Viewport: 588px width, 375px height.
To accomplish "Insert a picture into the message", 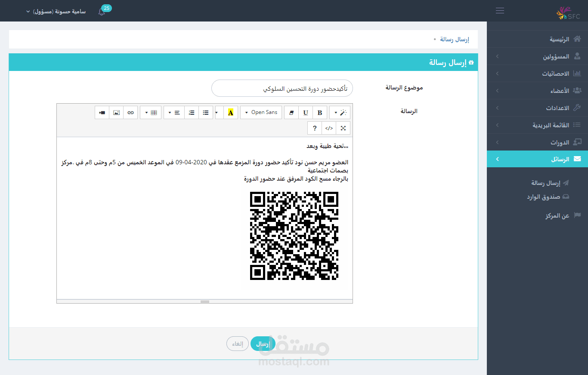I will (x=116, y=112).
